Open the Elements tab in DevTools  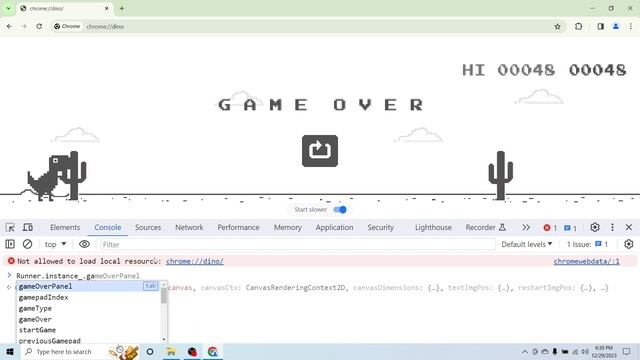[x=65, y=227]
